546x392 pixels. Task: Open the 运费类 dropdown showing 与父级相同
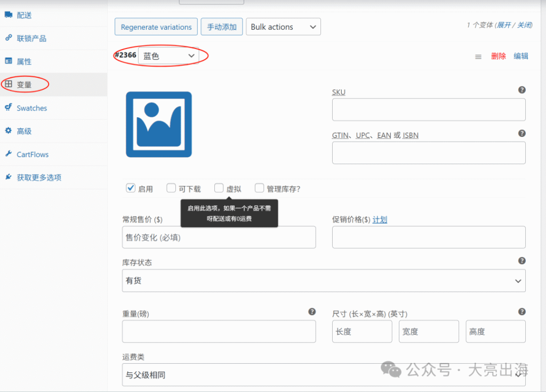[324, 374]
